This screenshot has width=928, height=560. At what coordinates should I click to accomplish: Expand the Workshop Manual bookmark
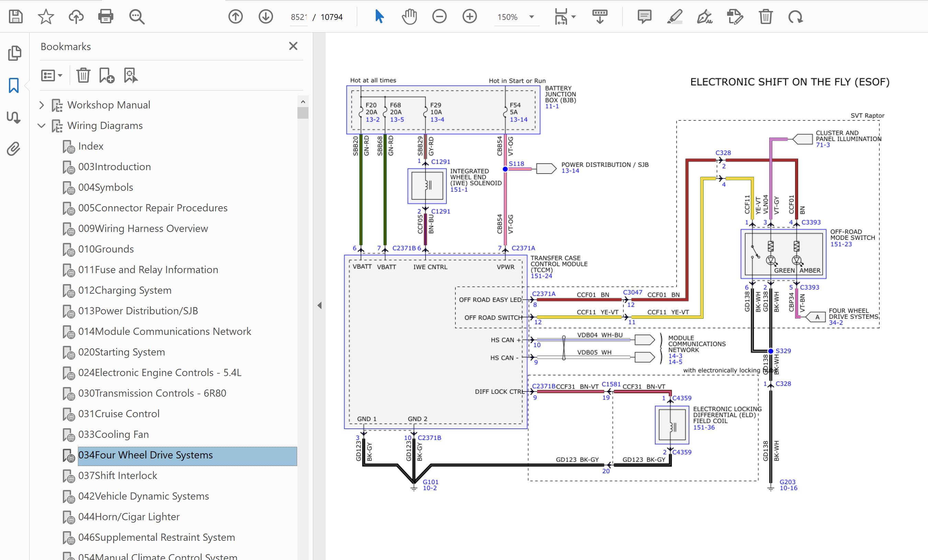42,105
